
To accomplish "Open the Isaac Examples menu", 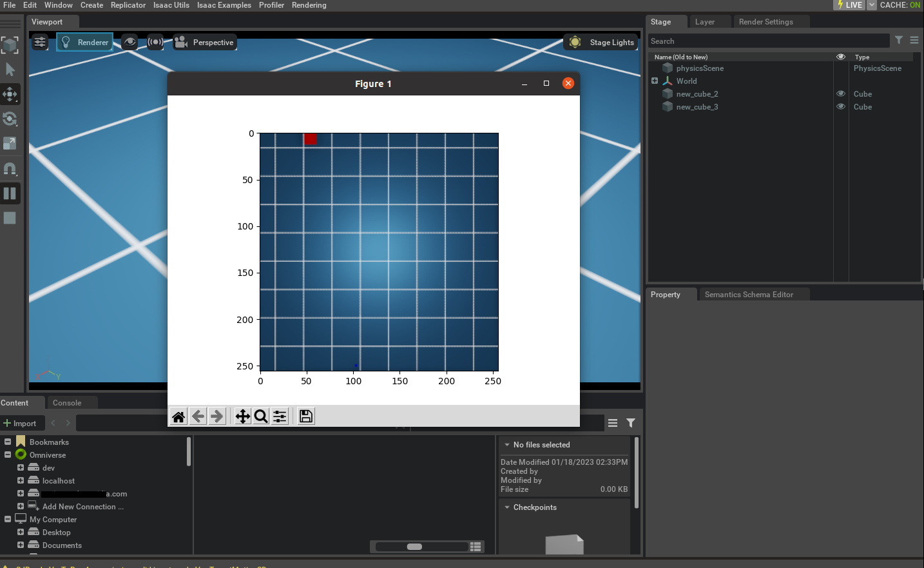I will tap(224, 5).
